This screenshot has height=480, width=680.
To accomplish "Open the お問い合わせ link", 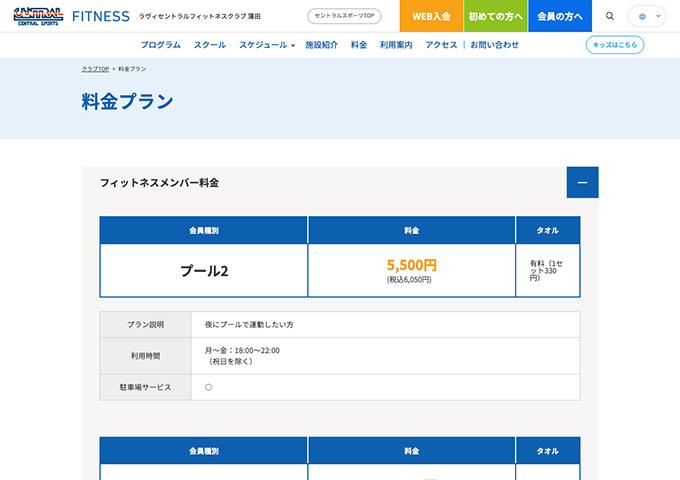I will [494, 45].
